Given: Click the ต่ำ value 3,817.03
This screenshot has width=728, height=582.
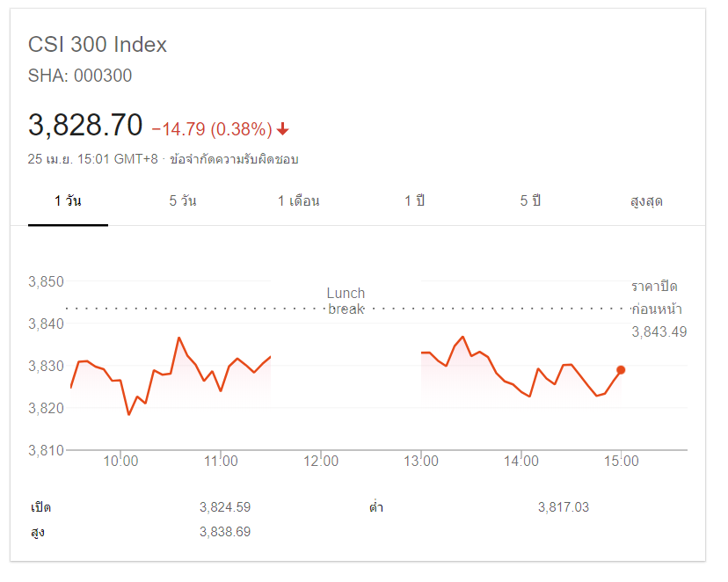Looking at the screenshot, I should 563,506.
